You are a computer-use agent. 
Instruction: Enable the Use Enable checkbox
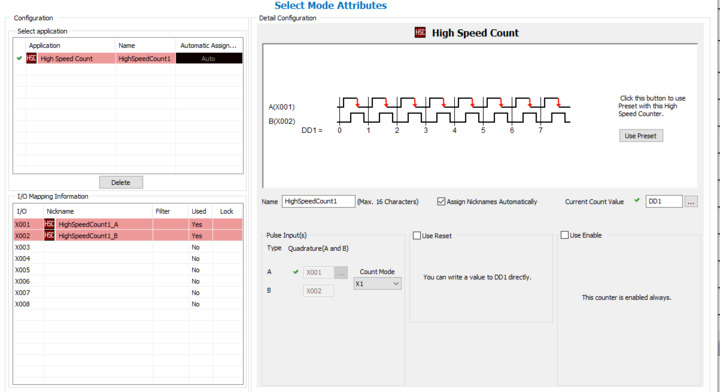[565, 235]
